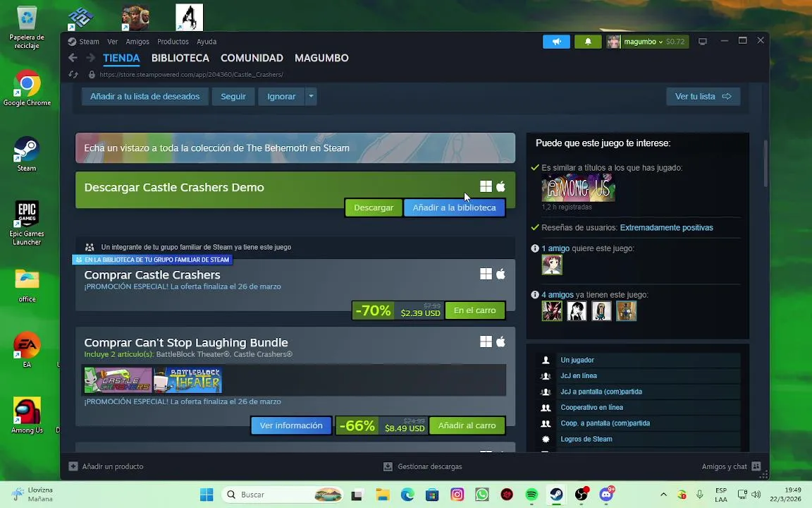Screen dimensions: 812x508
Task: Click Añadir al carro for the bundle
Action: click(x=467, y=425)
